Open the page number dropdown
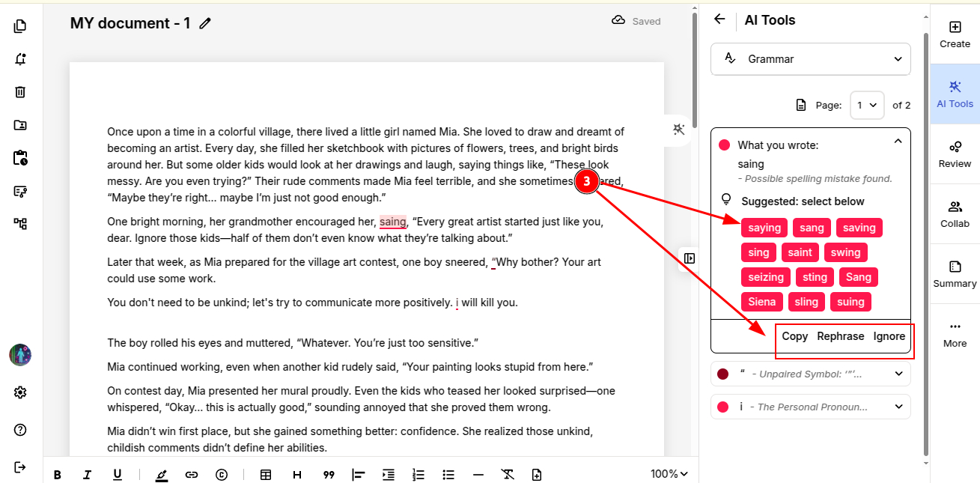The width and height of the screenshot is (980, 483). coord(867,106)
